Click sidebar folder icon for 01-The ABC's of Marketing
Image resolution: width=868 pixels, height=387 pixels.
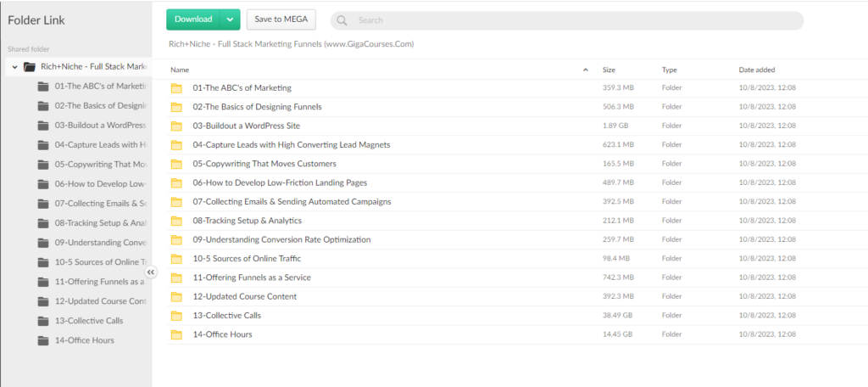(43, 87)
